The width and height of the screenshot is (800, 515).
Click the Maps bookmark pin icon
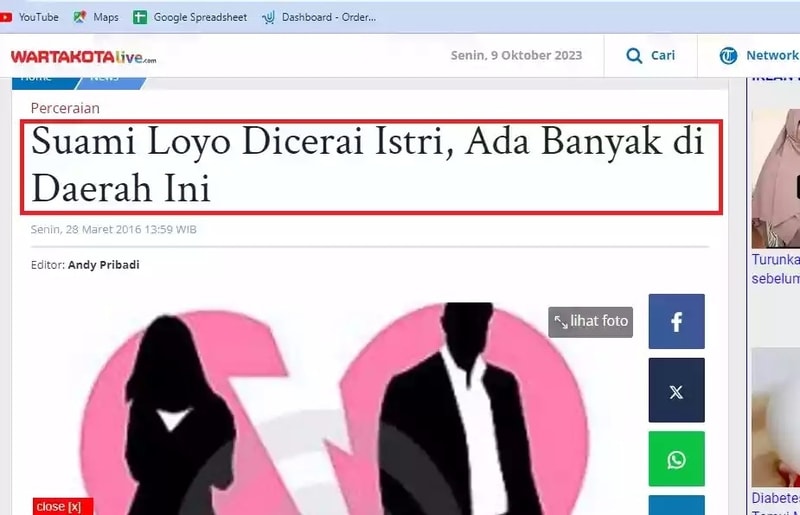point(80,17)
